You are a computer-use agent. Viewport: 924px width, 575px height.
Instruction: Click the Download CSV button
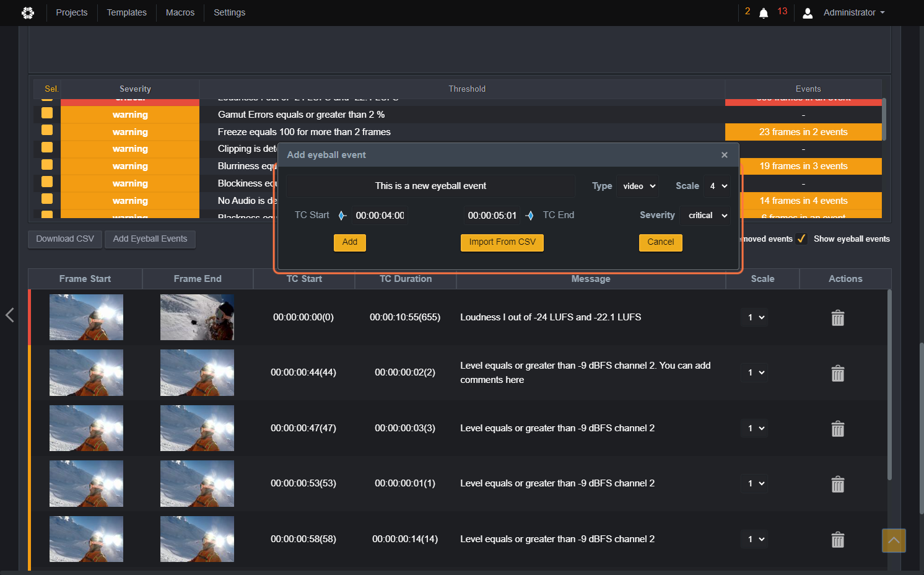click(65, 239)
